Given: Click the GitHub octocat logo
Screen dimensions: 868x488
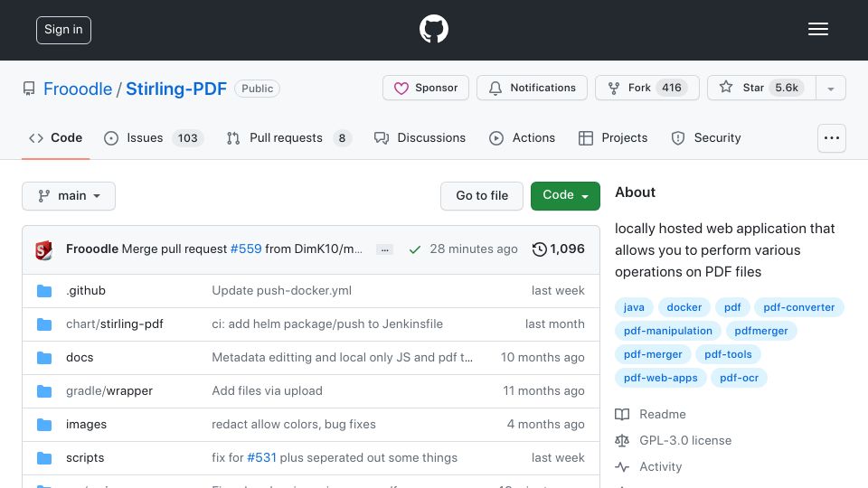Looking at the screenshot, I should tap(433, 29).
